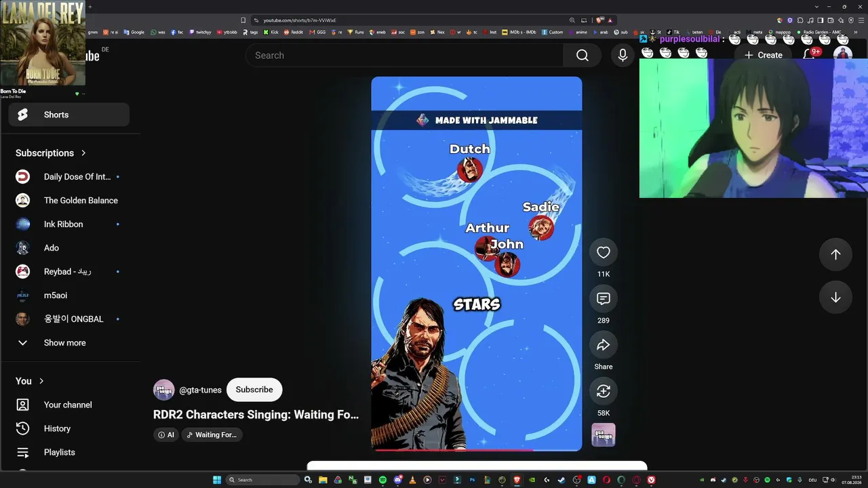
Task: Expand the Subscriptions section
Action: [x=51, y=153]
